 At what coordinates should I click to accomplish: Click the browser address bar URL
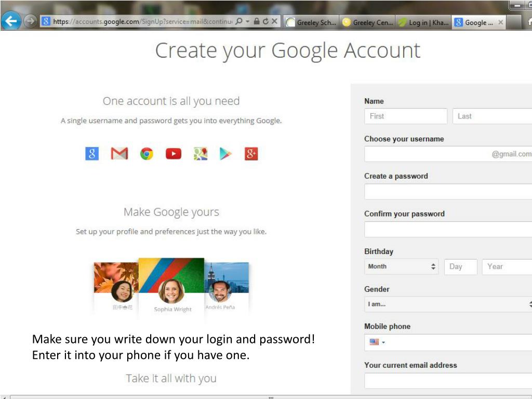pyautogui.click(x=142, y=21)
